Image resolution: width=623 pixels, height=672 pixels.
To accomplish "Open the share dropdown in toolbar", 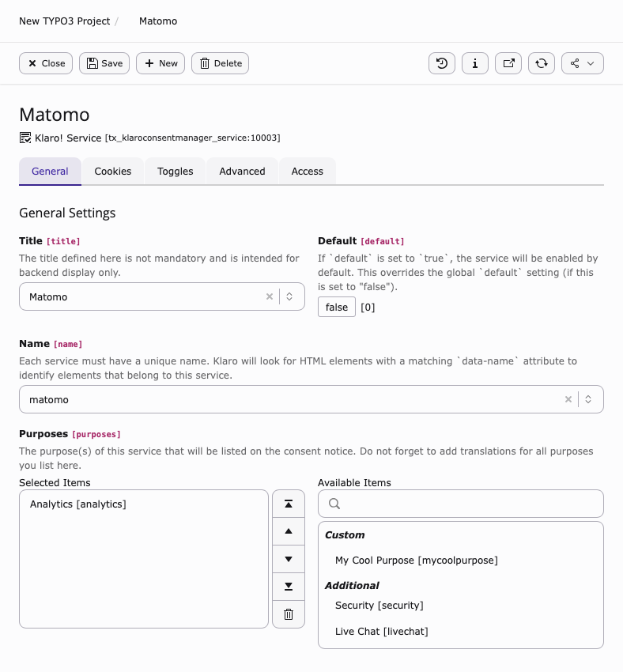I will pyautogui.click(x=583, y=63).
